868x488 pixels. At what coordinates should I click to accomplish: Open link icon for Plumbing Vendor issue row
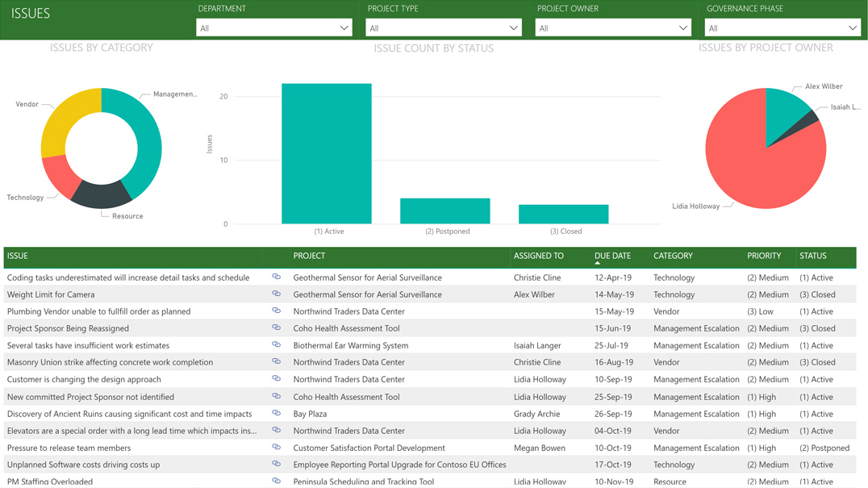click(276, 311)
